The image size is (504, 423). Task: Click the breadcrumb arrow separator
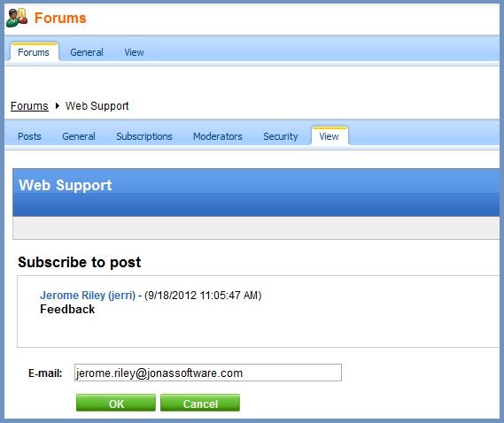pyautogui.click(x=58, y=105)
